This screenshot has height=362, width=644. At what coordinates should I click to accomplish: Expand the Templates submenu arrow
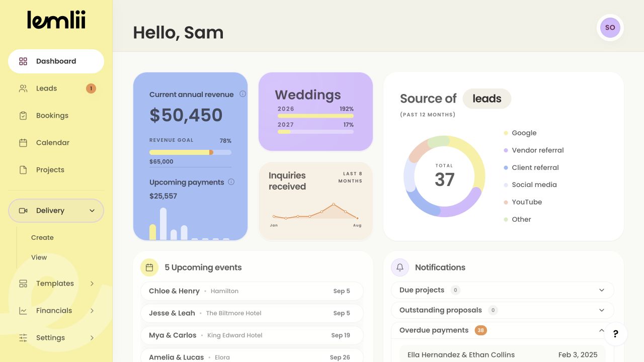[92, 284]
